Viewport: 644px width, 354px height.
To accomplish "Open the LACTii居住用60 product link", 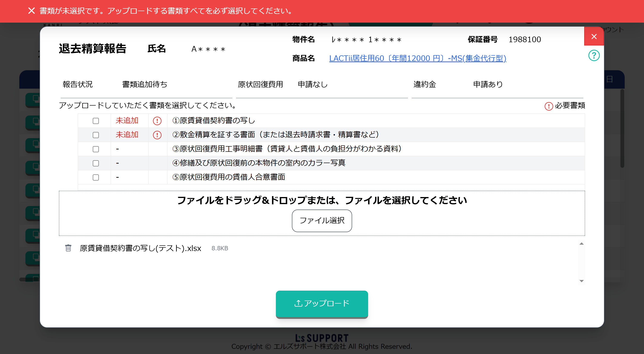I will (x=418, y=58).
